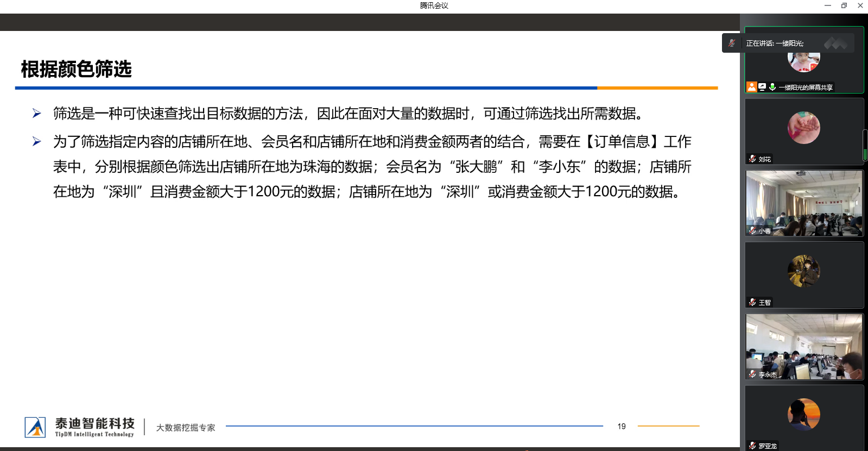Select 刘花's participant avatar

point(804,128)
